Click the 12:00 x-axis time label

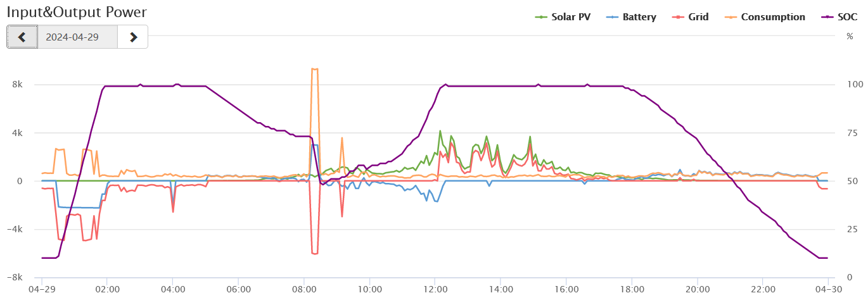(x=435, y=289)
